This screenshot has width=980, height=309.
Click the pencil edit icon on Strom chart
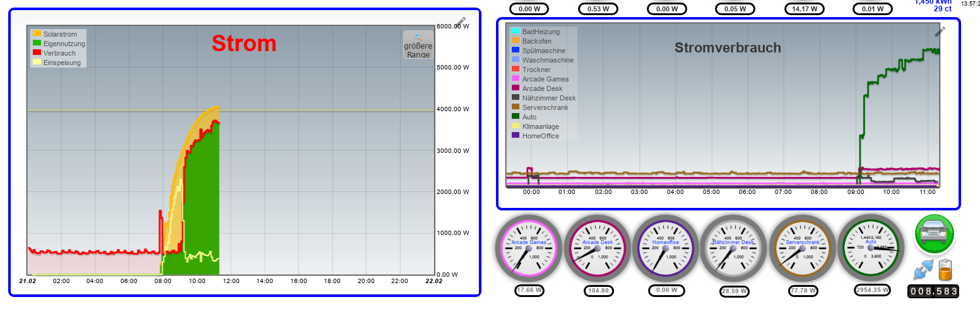click(461, 21)
